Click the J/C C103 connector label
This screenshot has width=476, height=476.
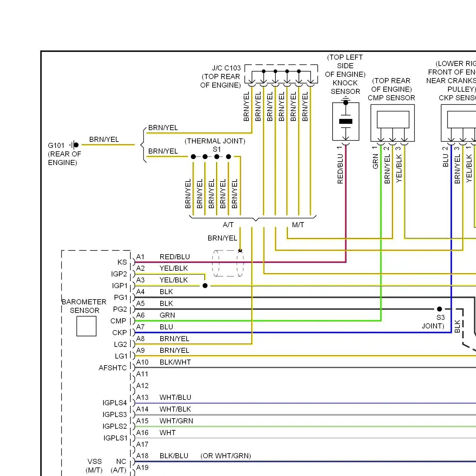point(226,68)
